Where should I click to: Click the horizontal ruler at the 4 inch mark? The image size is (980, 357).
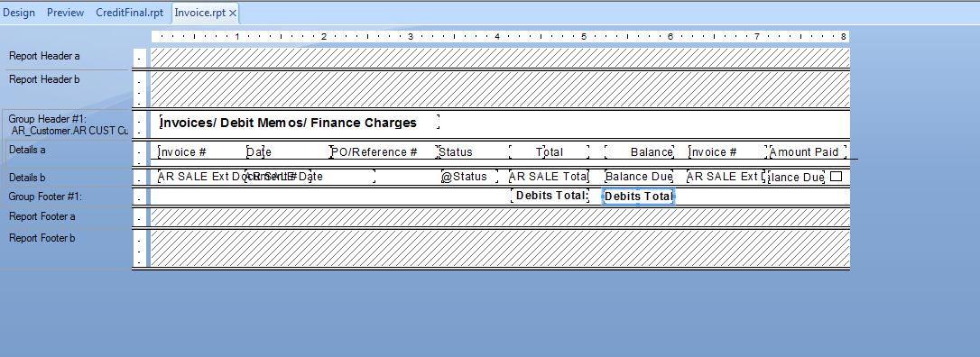pyautogui.click(x=497, y=37)
